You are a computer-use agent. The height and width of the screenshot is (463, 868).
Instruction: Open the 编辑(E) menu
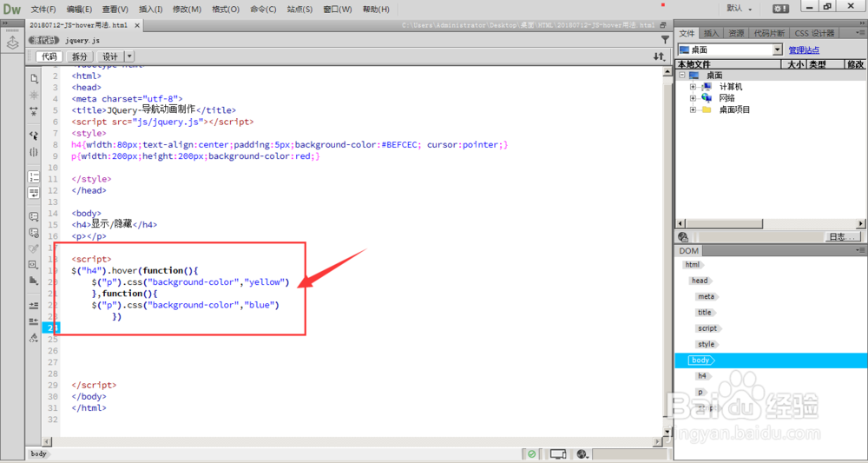(x=79, y=10)
